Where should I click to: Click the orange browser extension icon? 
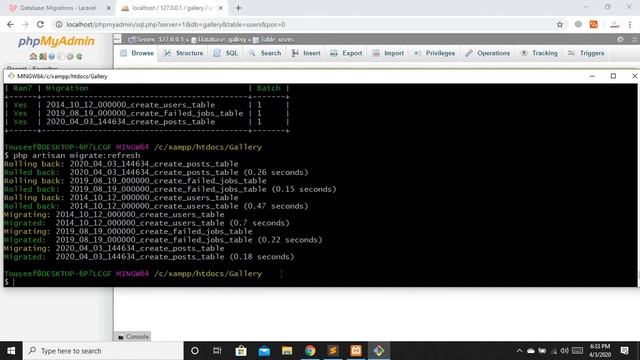point(593,24)
